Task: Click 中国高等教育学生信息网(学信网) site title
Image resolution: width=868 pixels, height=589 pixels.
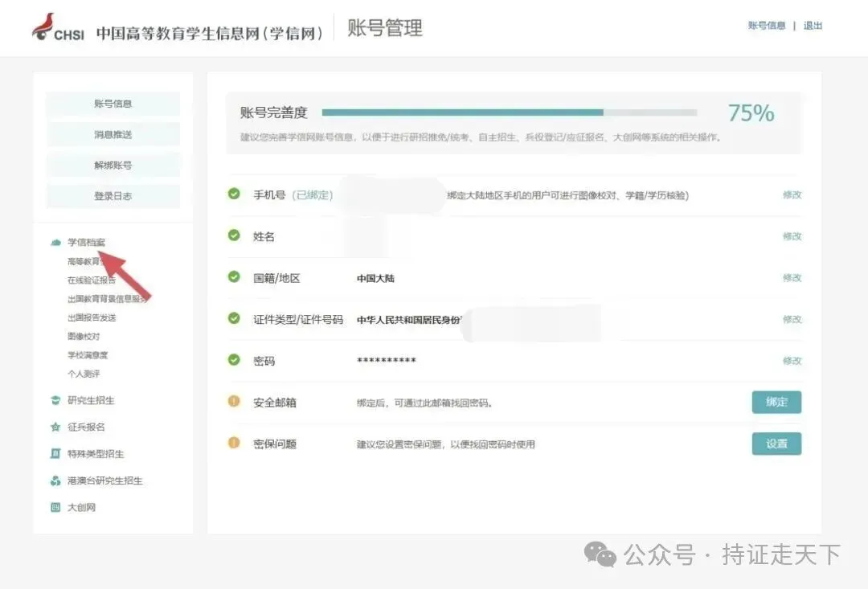Action: 209,33
